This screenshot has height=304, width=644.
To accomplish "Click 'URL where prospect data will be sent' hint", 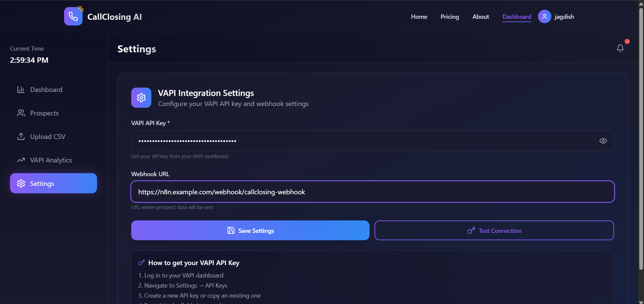I will [172, 207].
